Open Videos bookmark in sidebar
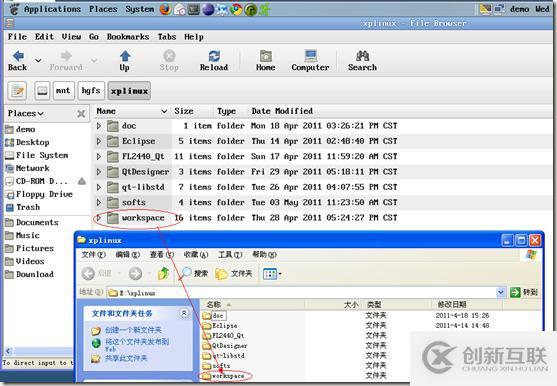 25,261
